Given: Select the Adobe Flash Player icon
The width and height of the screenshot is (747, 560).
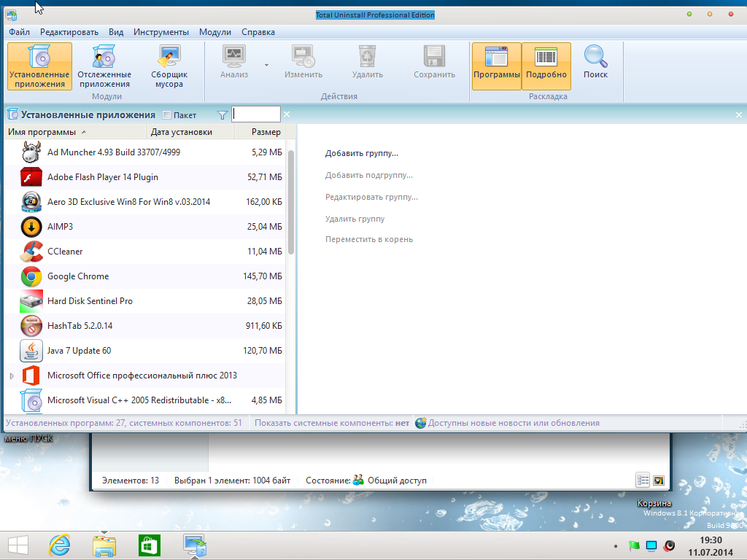Looking at the screenshot, I should pos(31,177).
